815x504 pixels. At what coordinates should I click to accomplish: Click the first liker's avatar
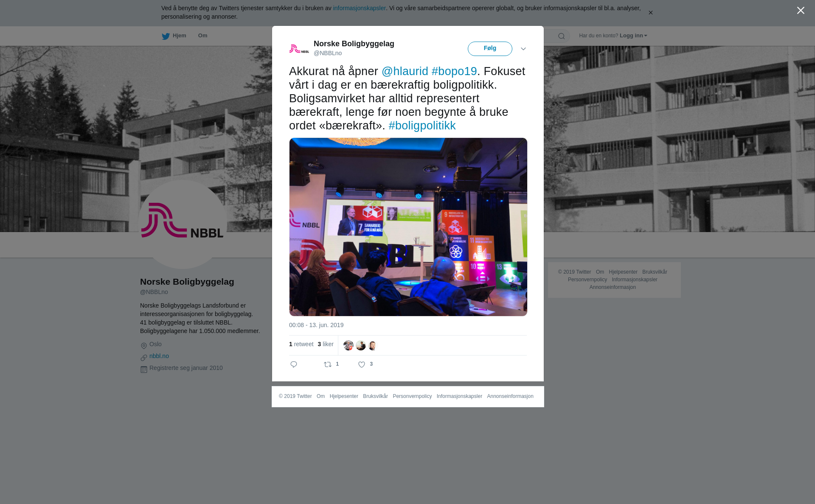(348, 345)
